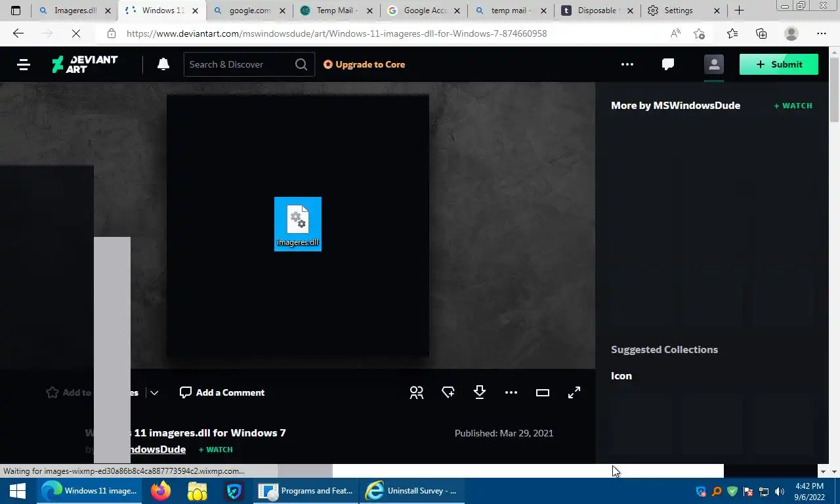Open the Edge profile icon
Image resolution: width=840 pixels, height=504 pixels.
(791, 33)
